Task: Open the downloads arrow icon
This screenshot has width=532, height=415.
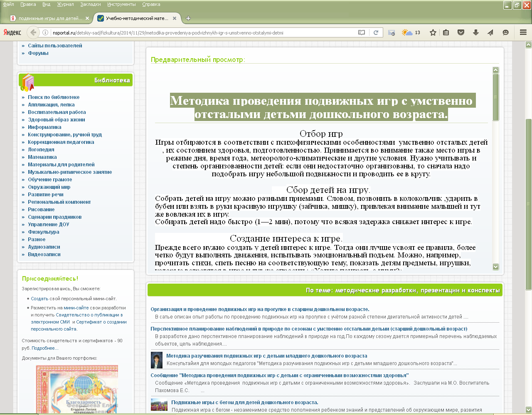Action: (x=476, y=32)
